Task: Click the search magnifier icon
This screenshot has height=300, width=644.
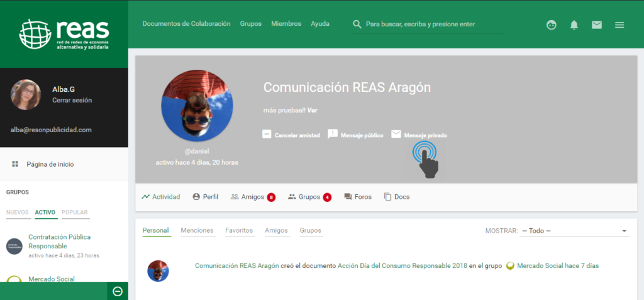Action: 357,25
